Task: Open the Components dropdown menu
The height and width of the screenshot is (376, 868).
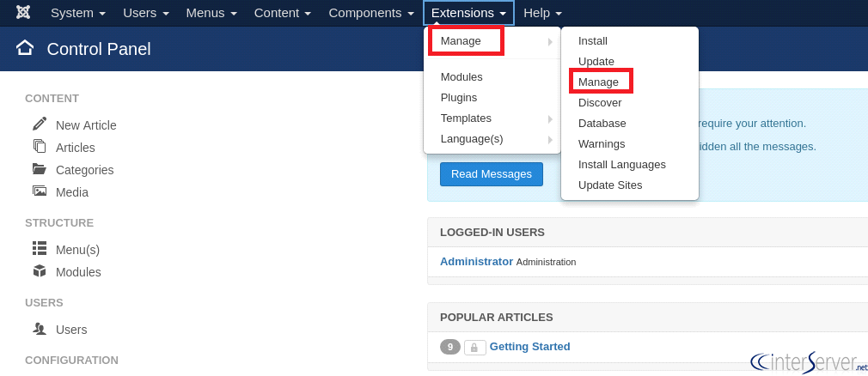Action: coord(371,13)
